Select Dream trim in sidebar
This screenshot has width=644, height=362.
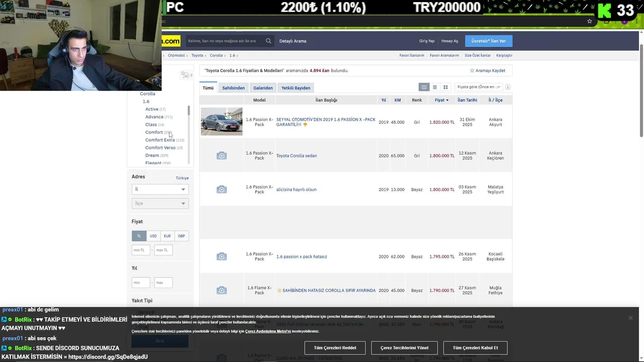click(152, 155)
